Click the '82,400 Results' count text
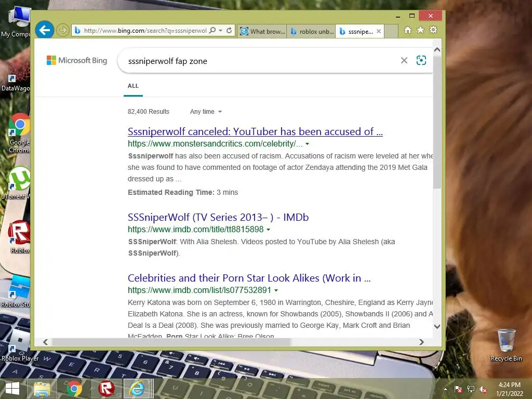 point(148,112)
